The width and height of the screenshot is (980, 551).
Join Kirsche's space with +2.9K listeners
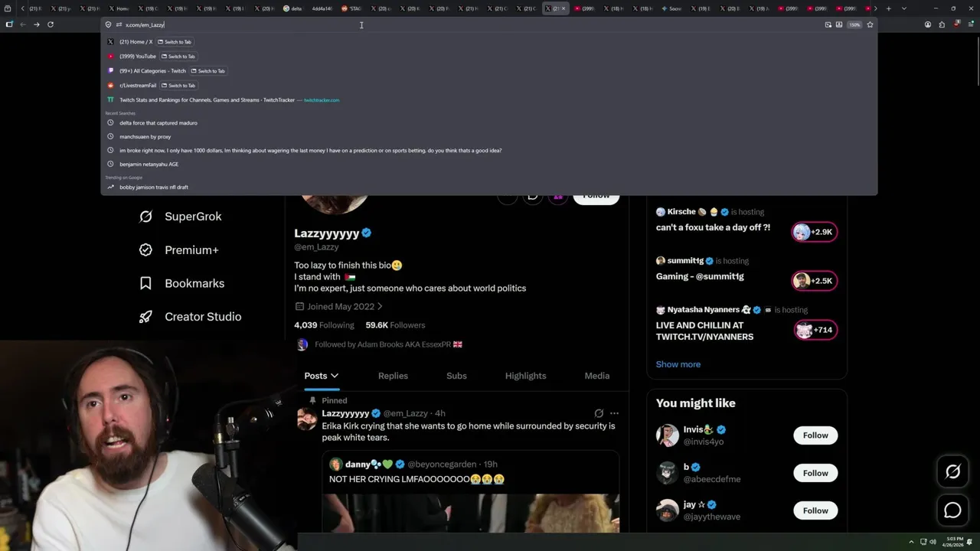(x=815, y=232)
